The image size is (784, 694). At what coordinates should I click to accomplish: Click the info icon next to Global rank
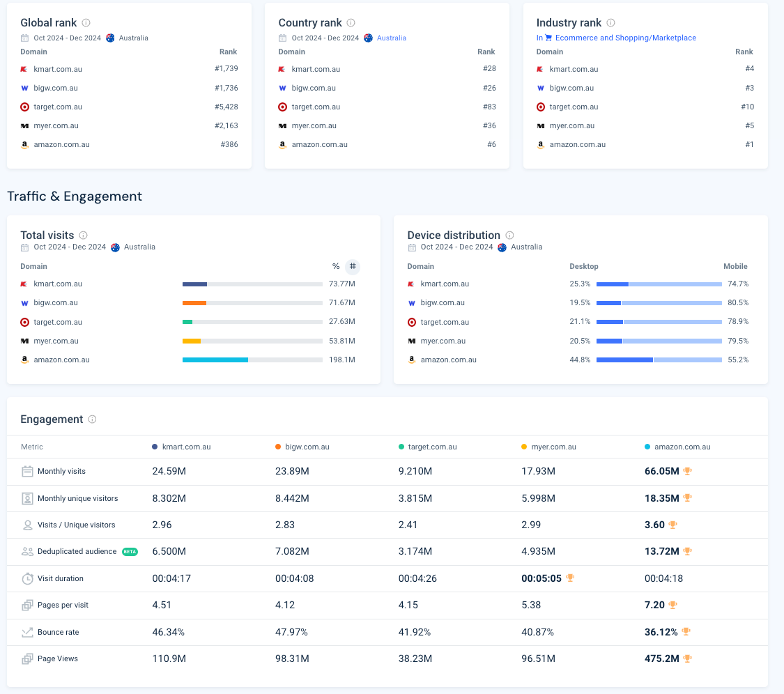(x=86, y=22)
